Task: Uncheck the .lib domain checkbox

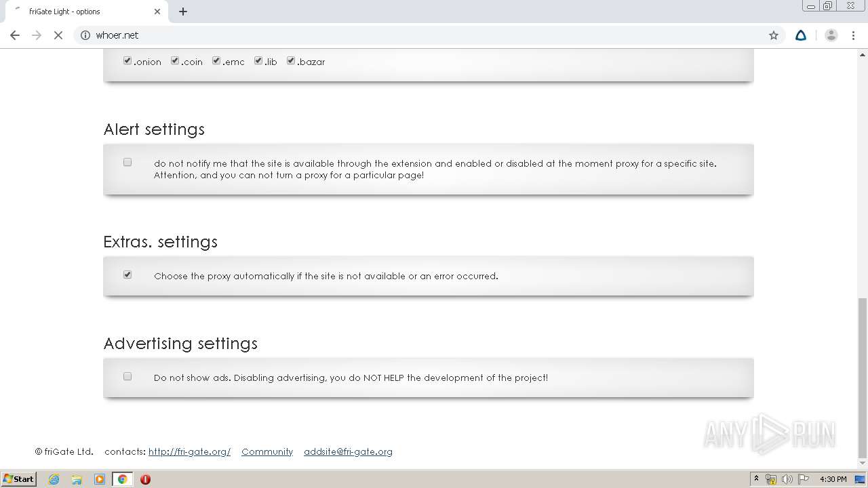Action: (x=258, y=60)
